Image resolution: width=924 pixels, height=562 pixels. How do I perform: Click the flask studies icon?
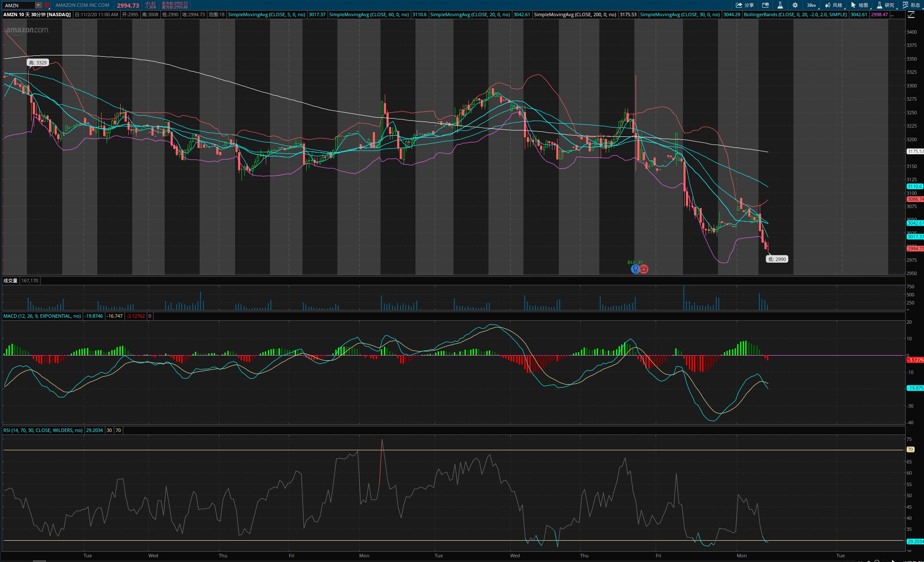(x=780, y=5)
